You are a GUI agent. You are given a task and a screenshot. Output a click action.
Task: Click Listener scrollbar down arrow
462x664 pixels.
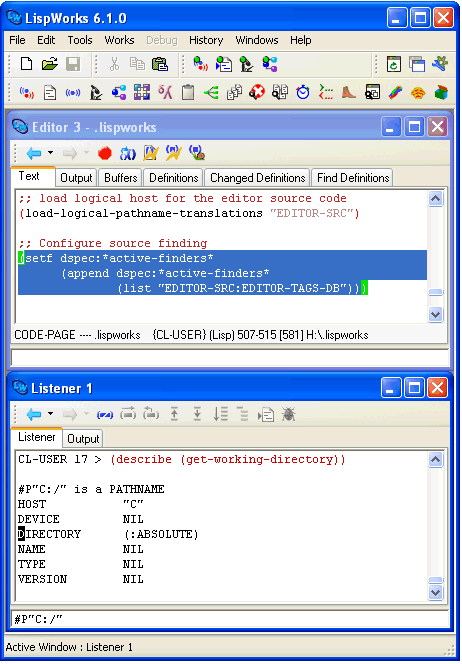(435, 592)
